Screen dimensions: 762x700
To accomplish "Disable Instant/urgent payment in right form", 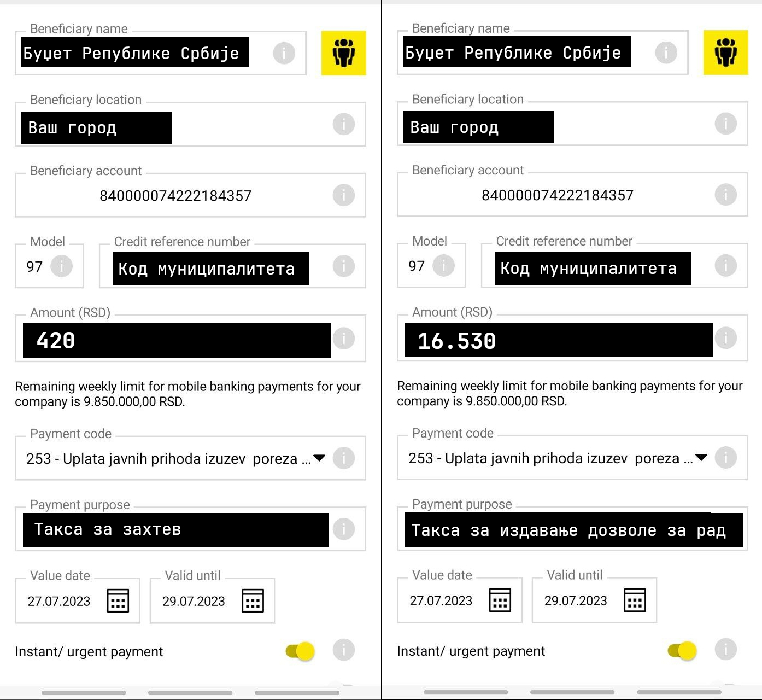I will [682, 650].
